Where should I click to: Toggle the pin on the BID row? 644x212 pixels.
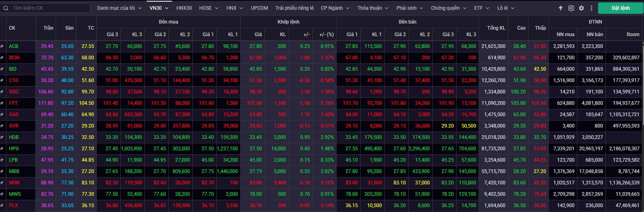2,69
